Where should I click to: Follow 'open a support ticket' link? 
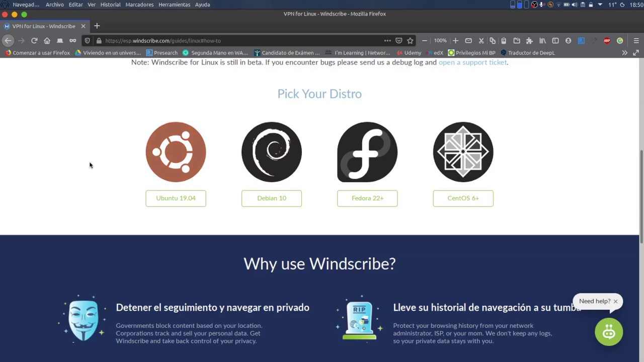472,62
